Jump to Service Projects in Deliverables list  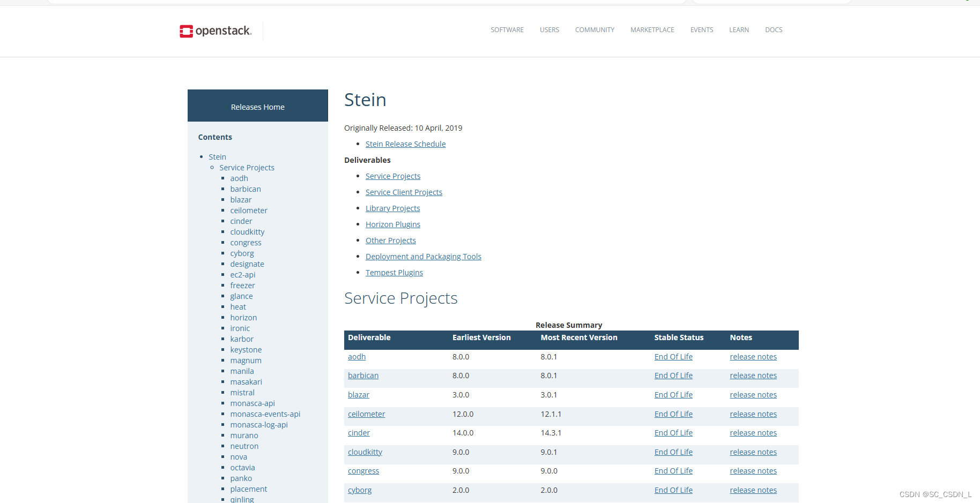[393, 176]
